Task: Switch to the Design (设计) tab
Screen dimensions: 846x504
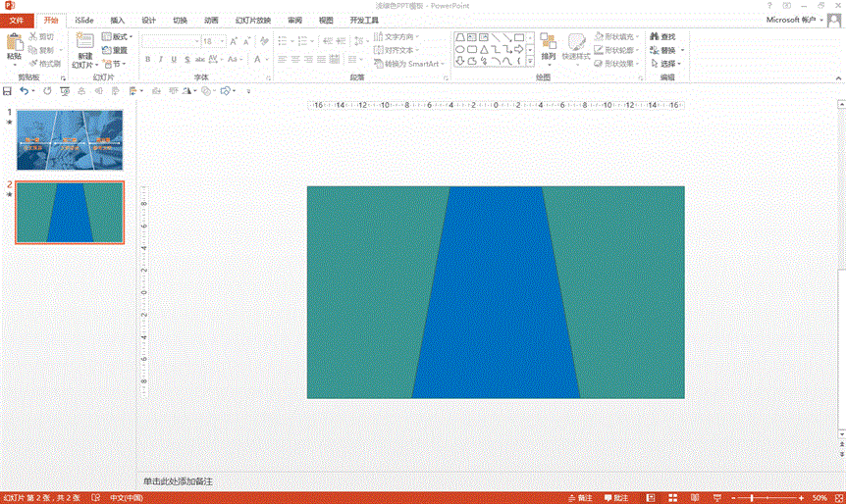Action: click(x=148, y=20)
